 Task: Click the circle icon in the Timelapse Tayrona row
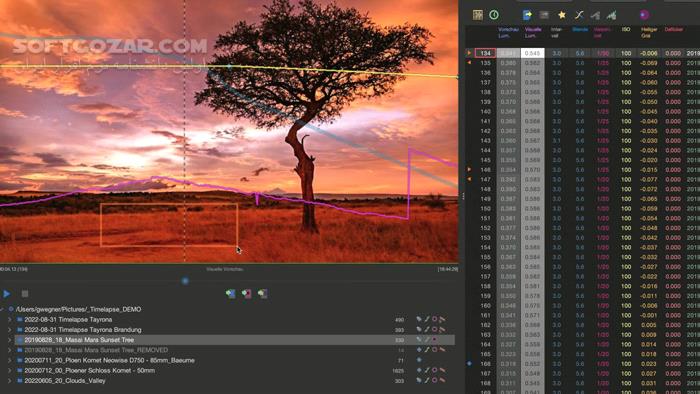pos(434,319)
